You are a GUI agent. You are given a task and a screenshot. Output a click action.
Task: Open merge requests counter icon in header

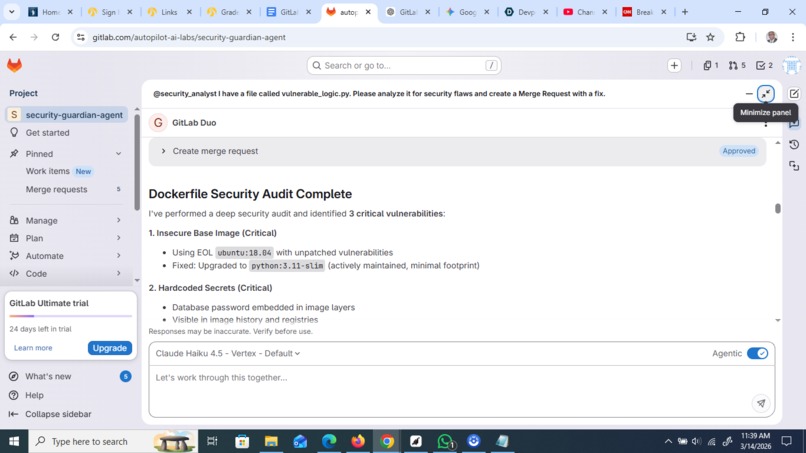(737, 65)
